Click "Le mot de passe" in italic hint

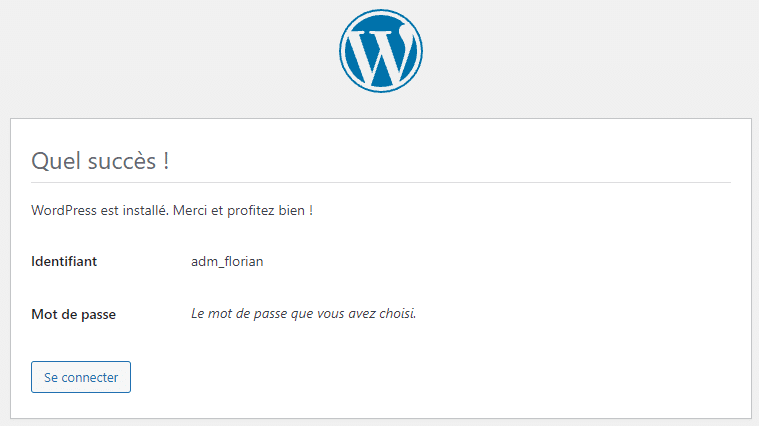pyautogui.click(x=237, y=314)
